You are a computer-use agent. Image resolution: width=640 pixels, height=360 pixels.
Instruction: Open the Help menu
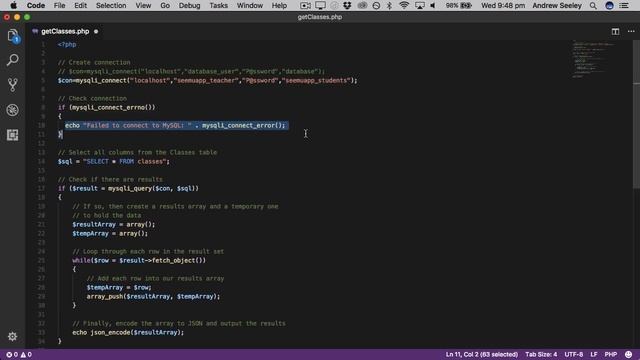(x=279, y=6)
